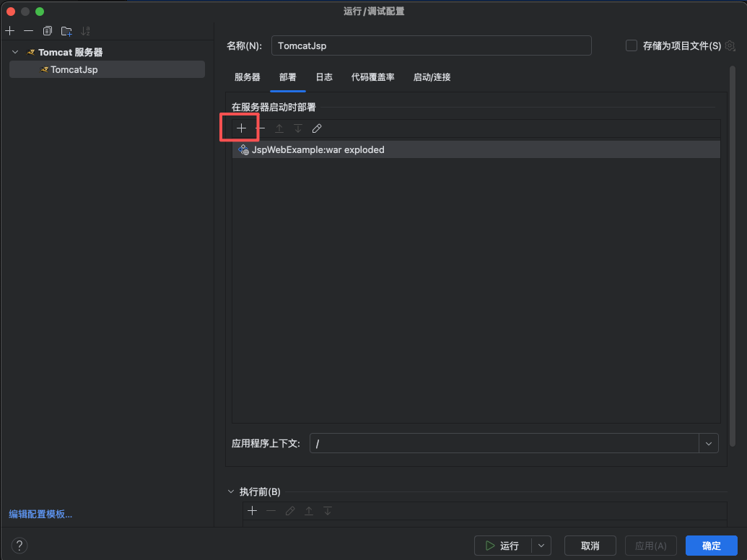The height and width of the screenshot is (560, 747).
Task: Remove deployment artifact with minus icon
Action: (x=260, y=128)
